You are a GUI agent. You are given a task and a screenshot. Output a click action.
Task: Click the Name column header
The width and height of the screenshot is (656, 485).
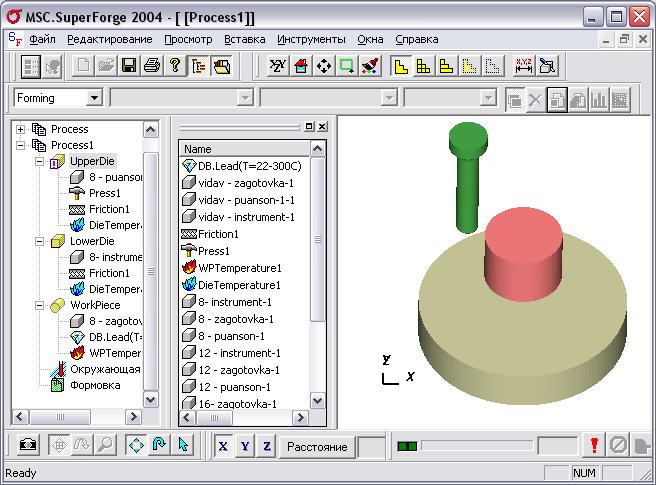[245, 149]
